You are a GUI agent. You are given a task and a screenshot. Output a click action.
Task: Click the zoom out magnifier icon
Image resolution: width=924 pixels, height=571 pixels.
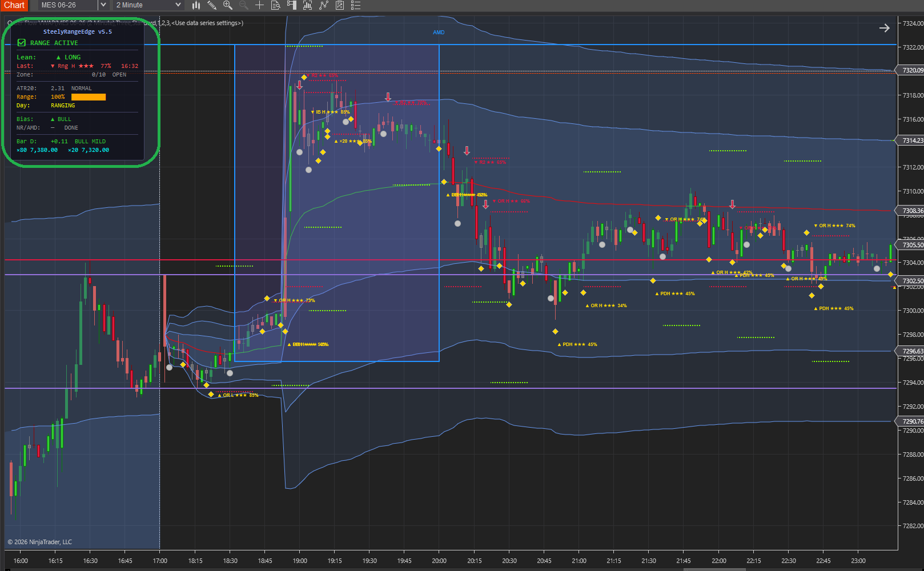(244, 5)
